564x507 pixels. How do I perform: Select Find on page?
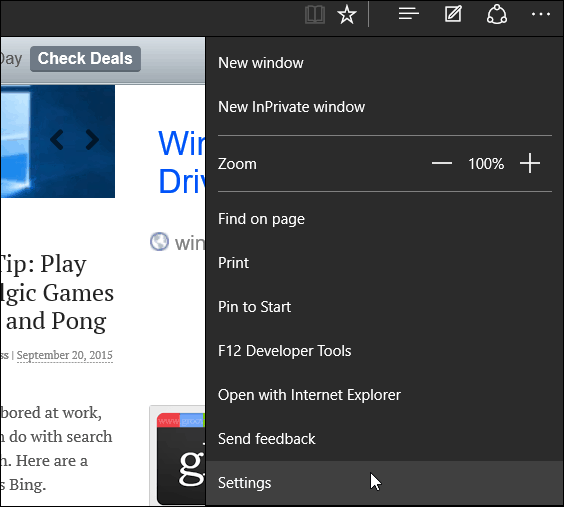pyautogui.click(x=384, y=219)
